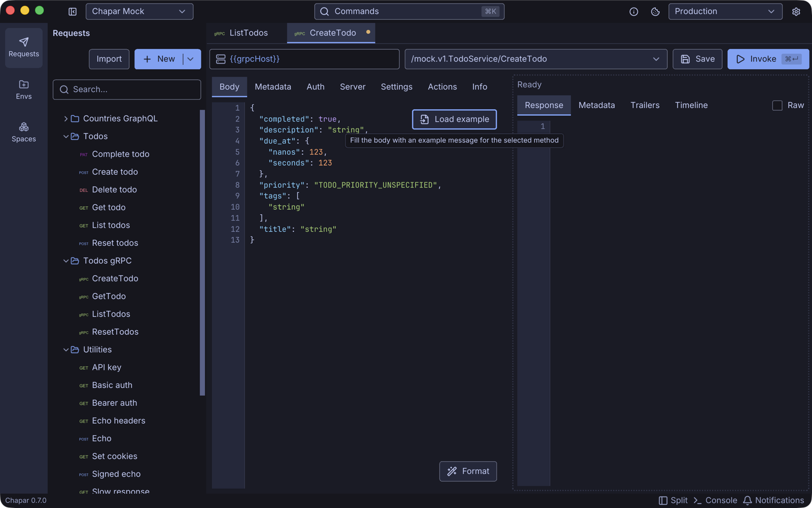The image size is (812, 508).
Task: Click the search magnifier in Commands bar
Action: pyautogui.click(x=325, y=11)
